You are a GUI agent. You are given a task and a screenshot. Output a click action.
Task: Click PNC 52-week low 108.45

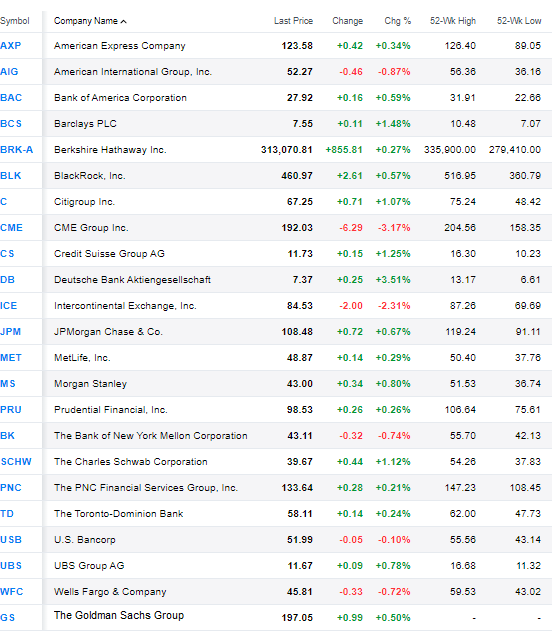pos(525,488)
